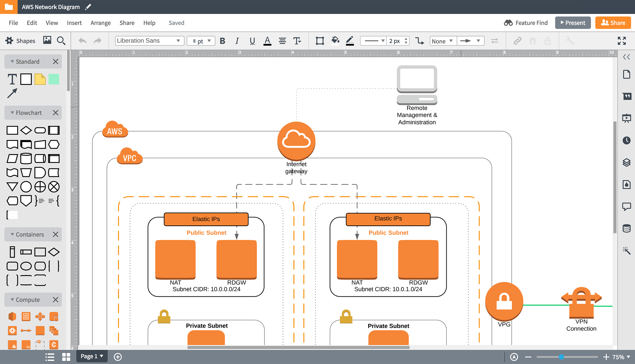Click the wrench tool icon
Viewport: 635px width, 364px height.
coord(570,41)
